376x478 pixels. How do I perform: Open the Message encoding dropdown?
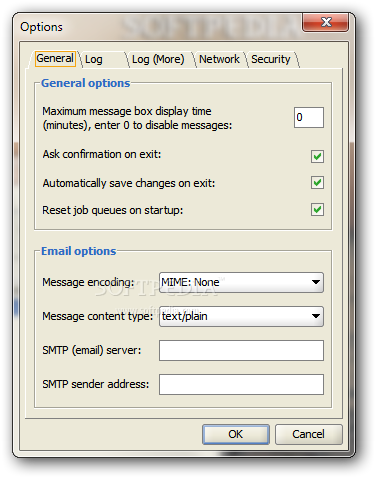click(x=241, y=282)
